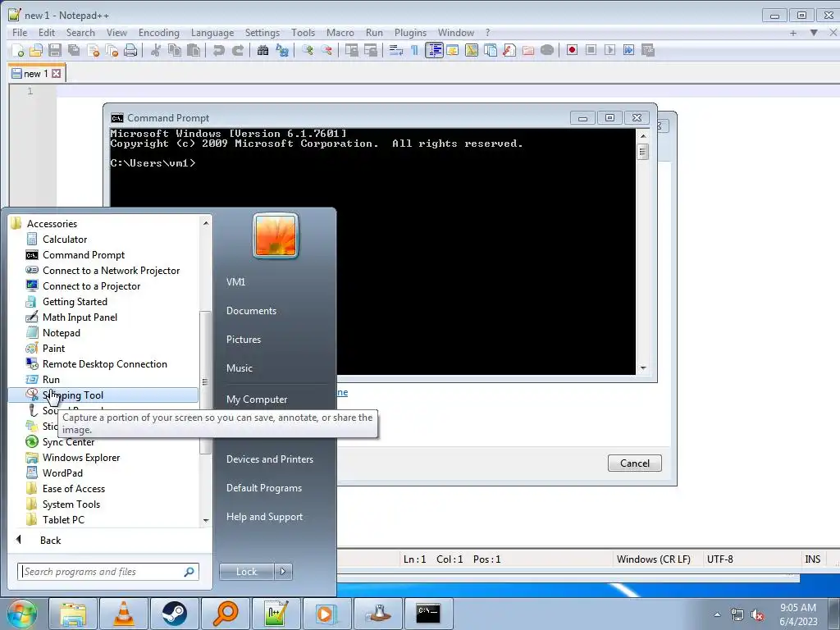Click Start menu list scroll-down arrow
The width and height of the screenshot is (840, 630).
[x=206, y=520]
